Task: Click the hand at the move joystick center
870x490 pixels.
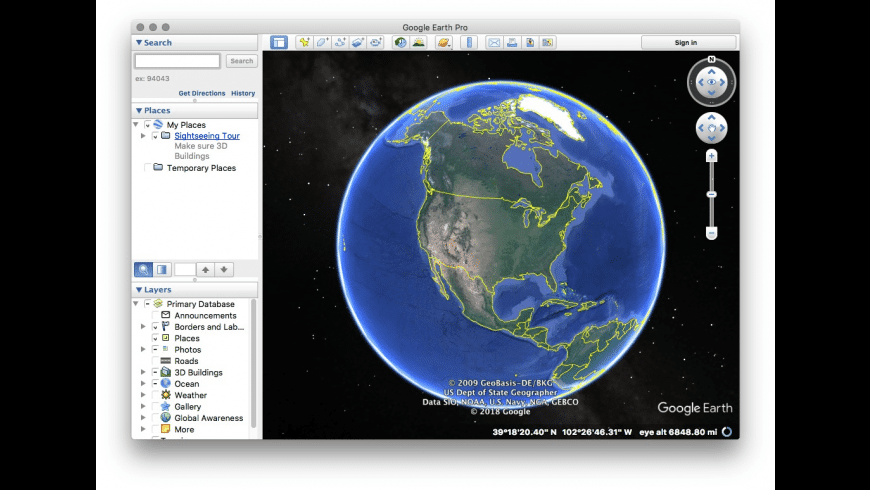Action: [711, 128]
